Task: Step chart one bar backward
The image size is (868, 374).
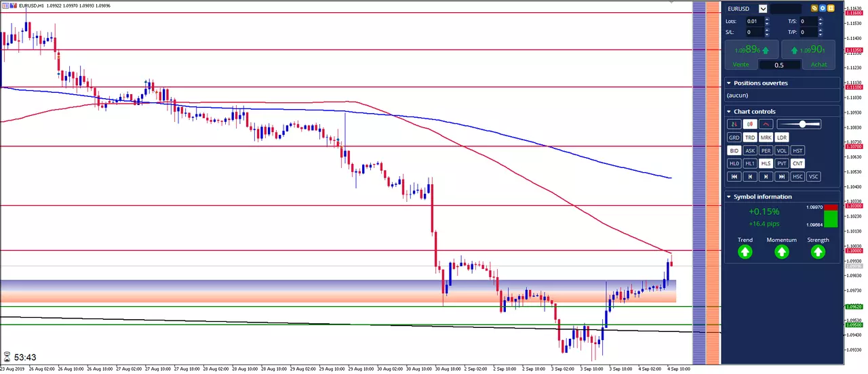Action: tap(750, 176)
